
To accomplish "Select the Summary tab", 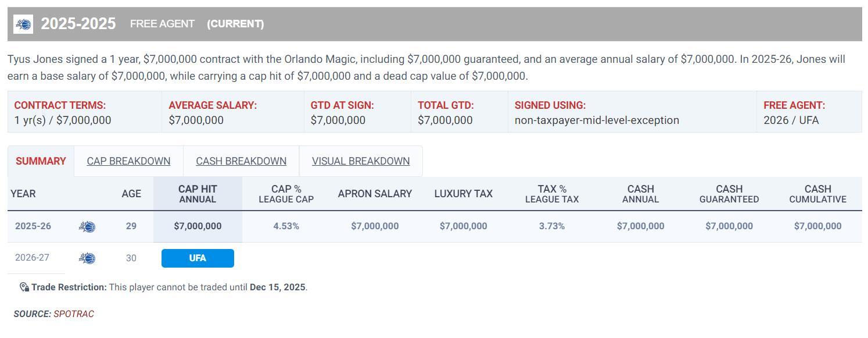I will 41,161.
